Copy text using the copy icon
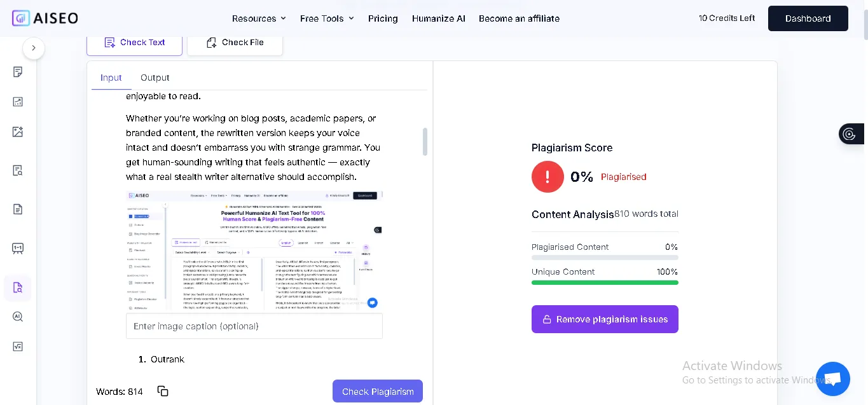The image size is (868, 405). tap(163, 391)
